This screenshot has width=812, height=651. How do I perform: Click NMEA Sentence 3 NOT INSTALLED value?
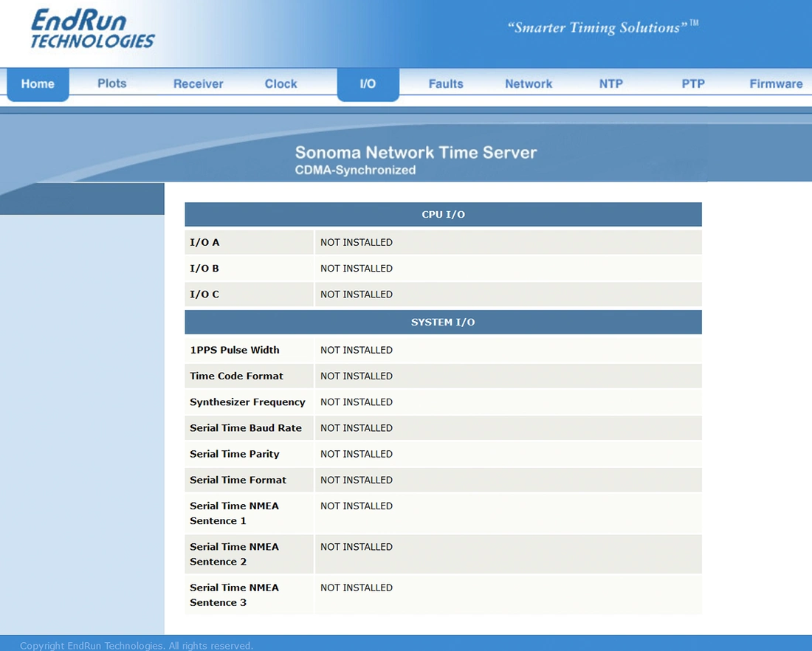[x=357, y=588]
